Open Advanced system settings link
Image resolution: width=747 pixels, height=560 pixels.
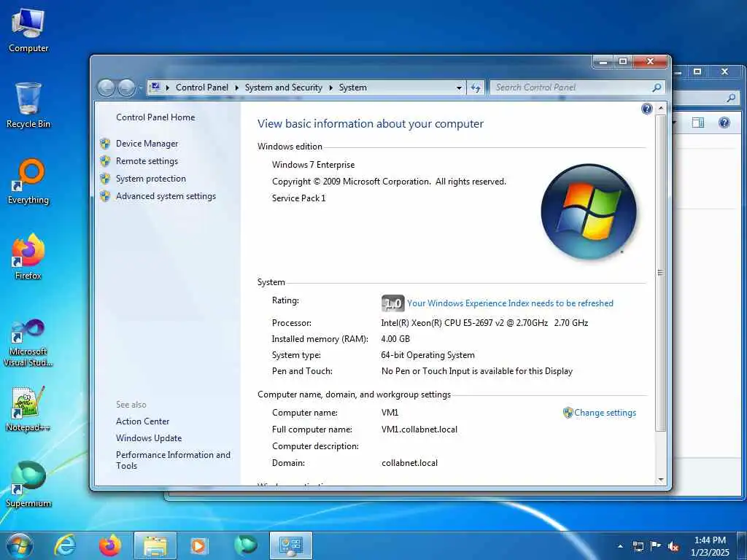tap(166, 196)
